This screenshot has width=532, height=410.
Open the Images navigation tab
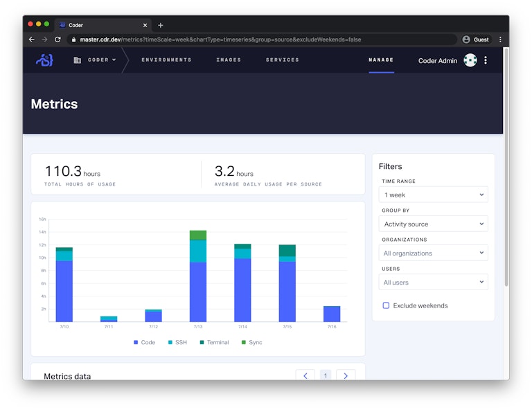coord(229,60)
